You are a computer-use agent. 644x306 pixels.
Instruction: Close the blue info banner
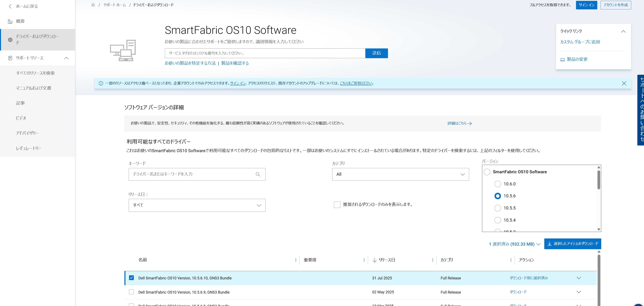click(x=624, y=83)
